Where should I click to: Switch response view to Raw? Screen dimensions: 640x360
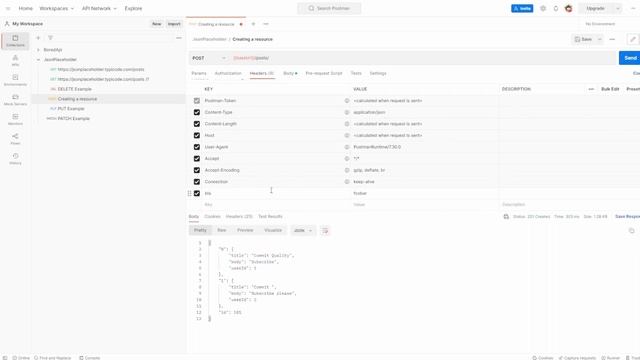pyautogui.click(x=222, y=230)
